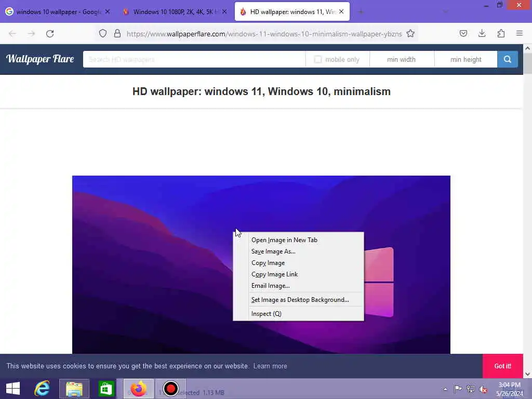Reload the page with the refresh icon
Screen dimensions: 532x399
(x=50, y=34)
